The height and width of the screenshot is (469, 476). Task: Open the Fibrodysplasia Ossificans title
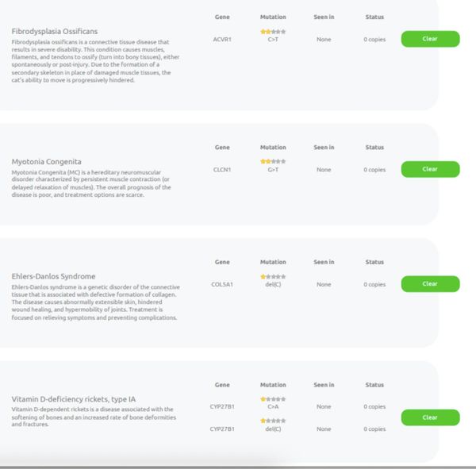tap(55, 31)
